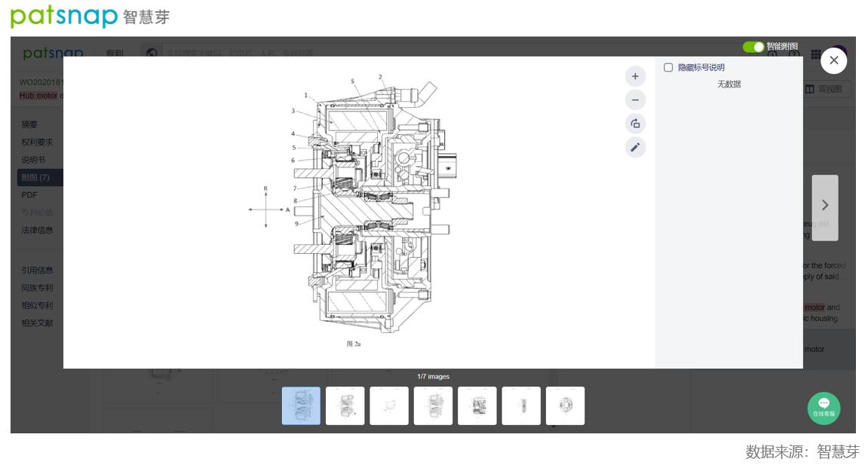This screenshot has width=868, height=465.
Task: Zoom out with the minus button
Action: click(x=635, y=100)
